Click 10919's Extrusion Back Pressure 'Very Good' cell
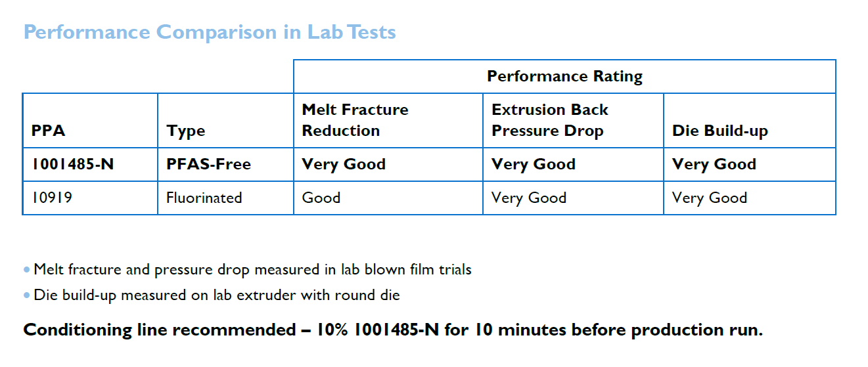The image size is (868, 367). [529, 198]
